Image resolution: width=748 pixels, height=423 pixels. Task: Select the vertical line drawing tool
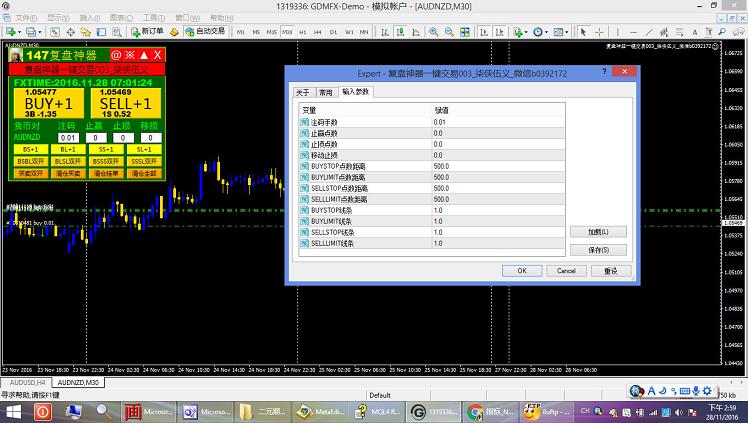click(x=618, y=32)
